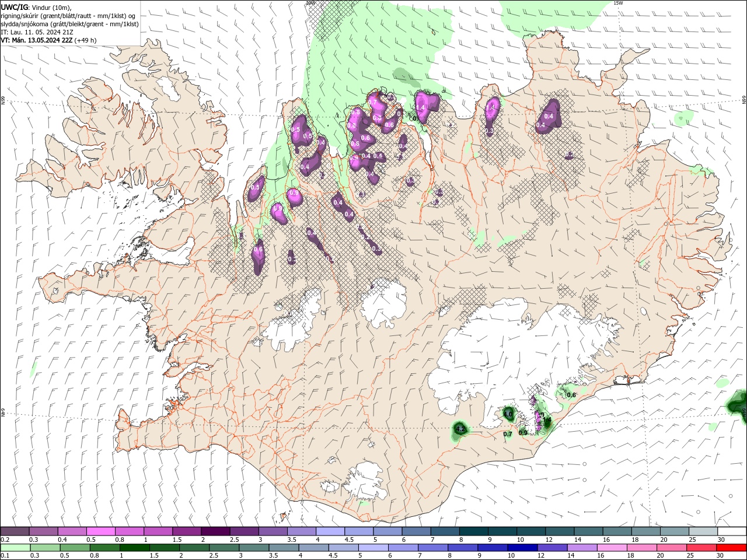The image size is (747, 560).
Task: Click the '0.1' label of the rain scale
Action: (4, 556)
